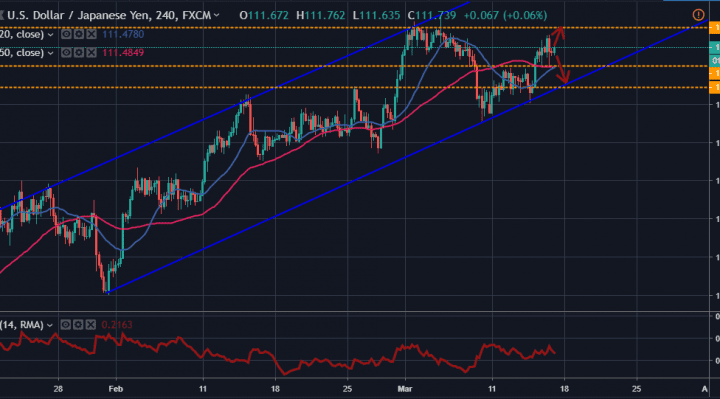Toggle visibility of the (14, RMA) indicator
The height and width of the screenshot is (399, 720).
pyautogui.click(x=66, y=325)
